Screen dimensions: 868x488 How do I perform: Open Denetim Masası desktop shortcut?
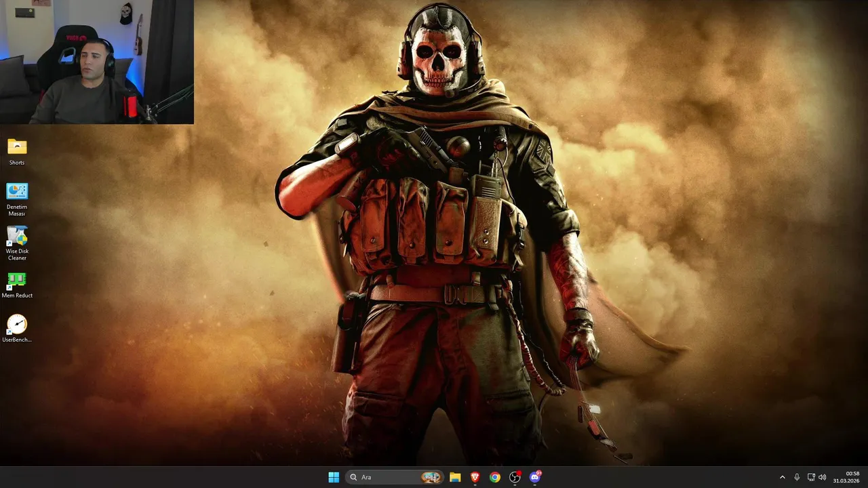17,199
